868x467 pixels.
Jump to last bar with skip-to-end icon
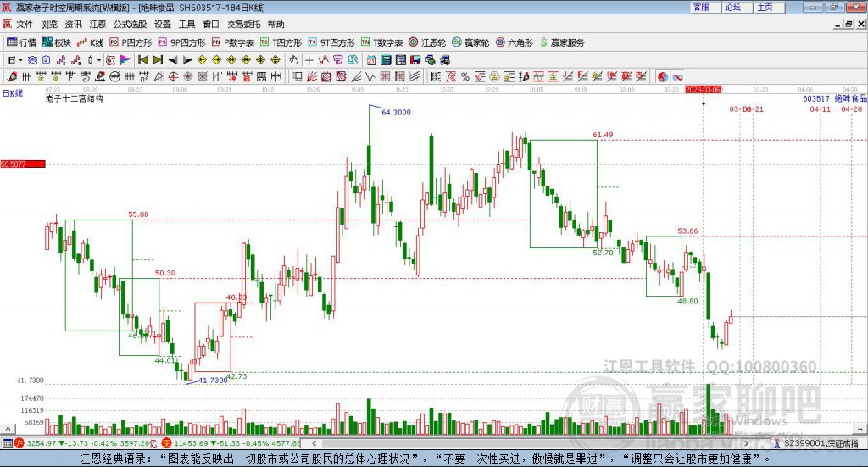(x=158, y=60)
